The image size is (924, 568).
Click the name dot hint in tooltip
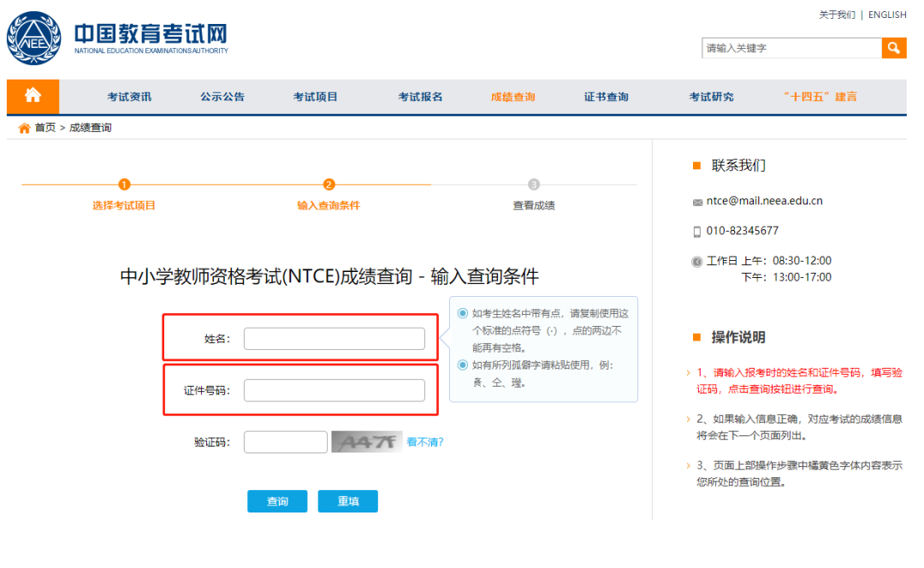(x=550, y=330)
